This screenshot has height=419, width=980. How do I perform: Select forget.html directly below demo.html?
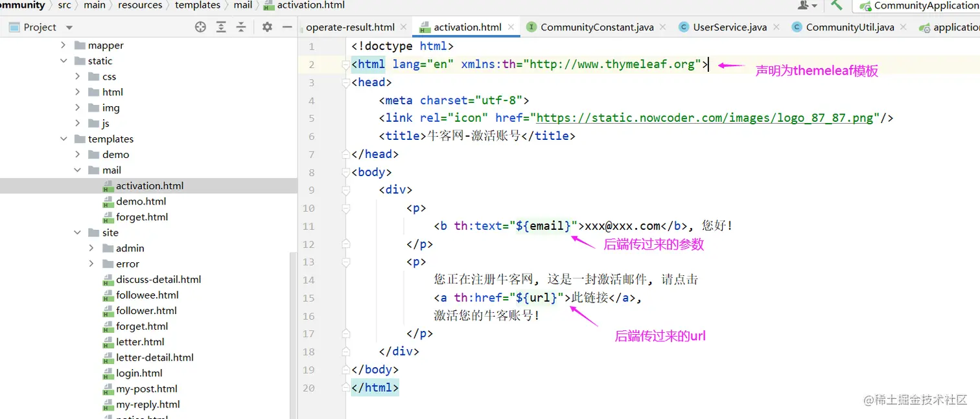pos(141,217)
